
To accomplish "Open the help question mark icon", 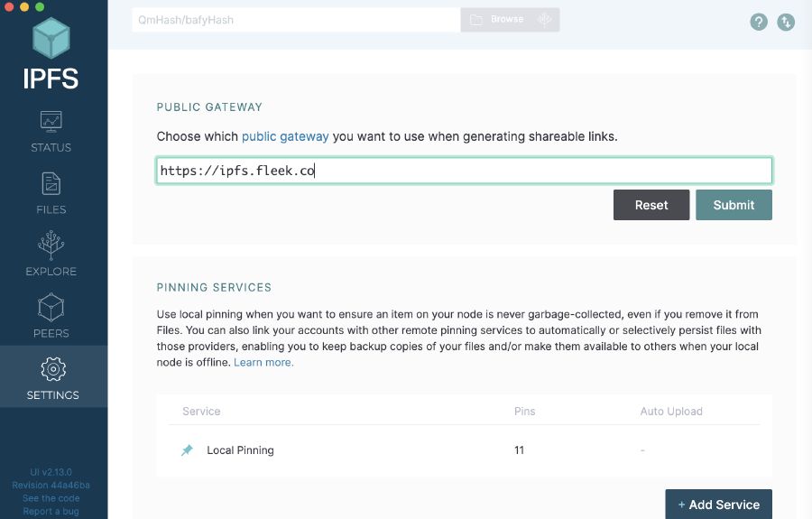I will pyautogui.click(x=759, y=22).
